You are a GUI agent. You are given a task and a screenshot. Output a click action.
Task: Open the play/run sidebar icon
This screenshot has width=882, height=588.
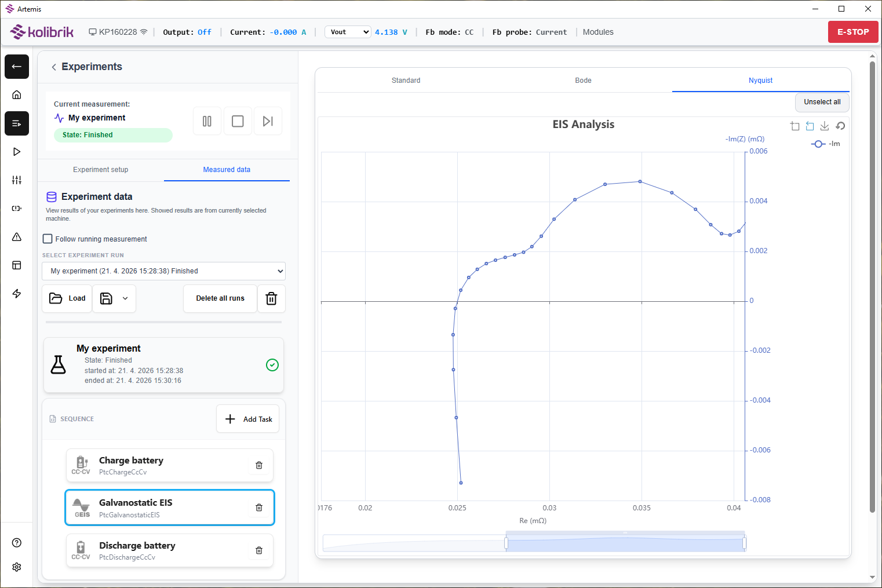point(17,152)
